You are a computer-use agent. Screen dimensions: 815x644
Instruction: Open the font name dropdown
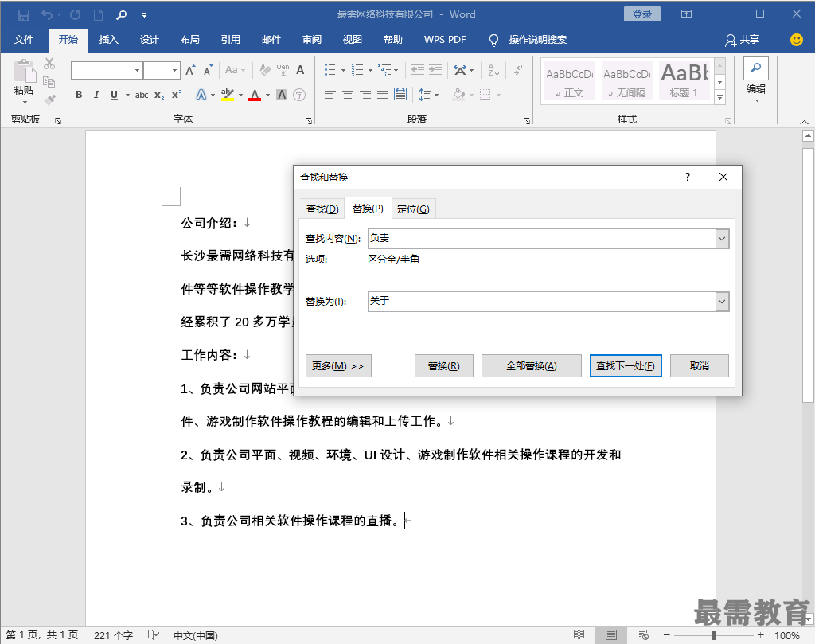[137, 70]
